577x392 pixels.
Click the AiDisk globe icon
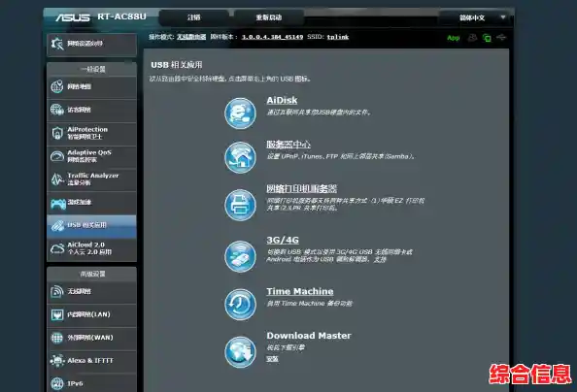point(240,113)
